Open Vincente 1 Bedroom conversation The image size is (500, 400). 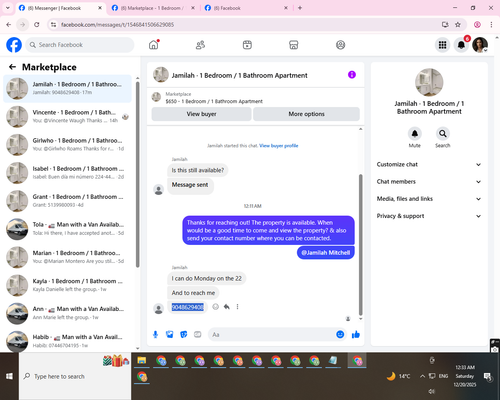[67, 117]
